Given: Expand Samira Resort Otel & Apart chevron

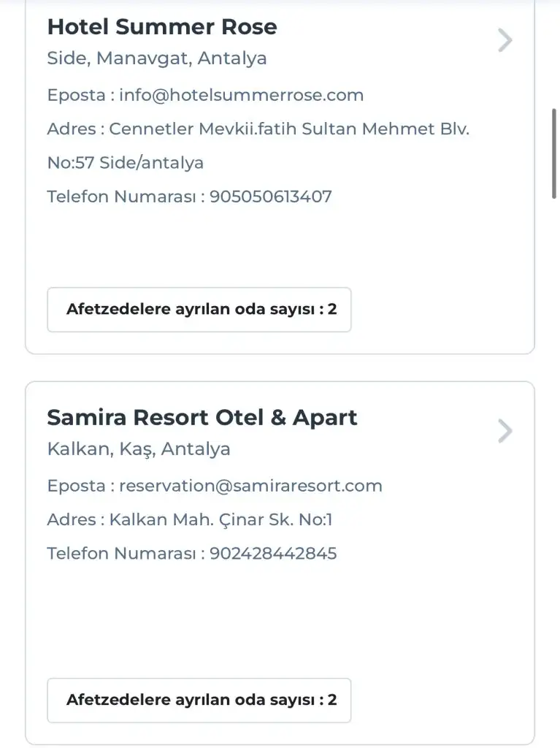Looking at the screenshot, I should pos(505,431).
